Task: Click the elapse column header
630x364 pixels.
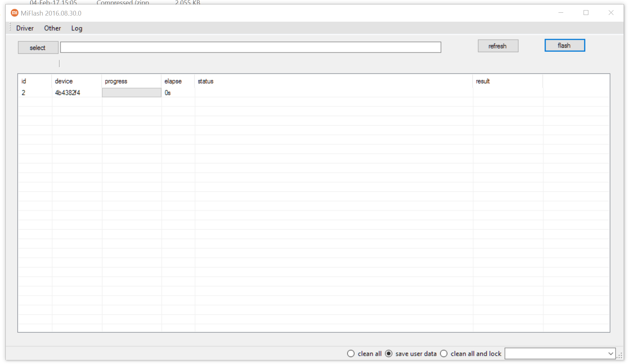Action: pyautogui.click(x=178, y=81)
